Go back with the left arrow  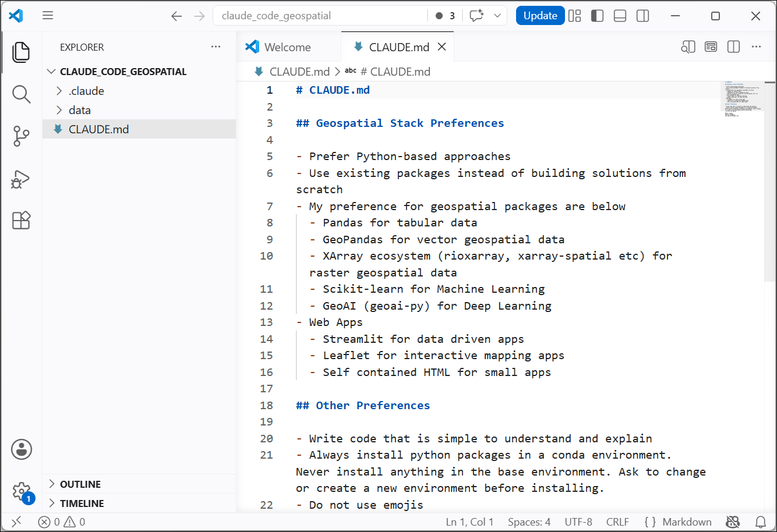(x=177, y=16)
